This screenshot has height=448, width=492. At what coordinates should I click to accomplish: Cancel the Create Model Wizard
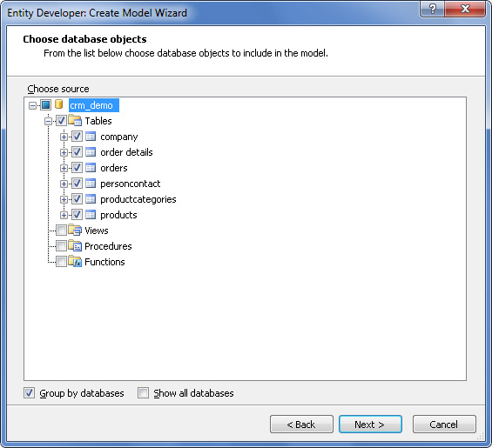[x=444, y=425]
